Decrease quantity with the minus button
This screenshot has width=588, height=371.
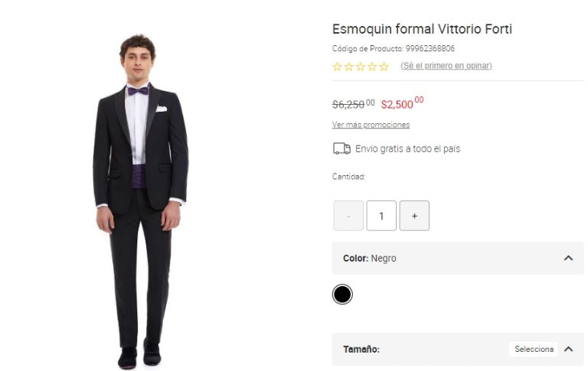(348, 216)
